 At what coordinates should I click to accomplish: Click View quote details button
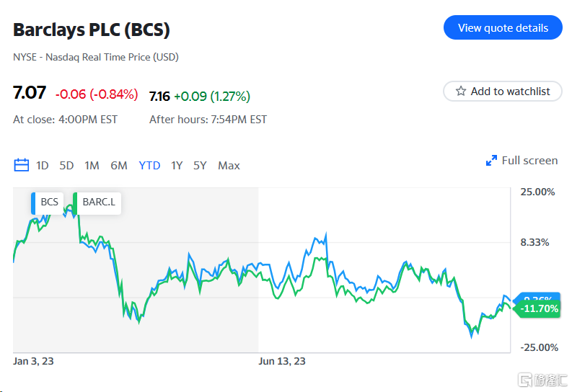(x=503, y=27)
